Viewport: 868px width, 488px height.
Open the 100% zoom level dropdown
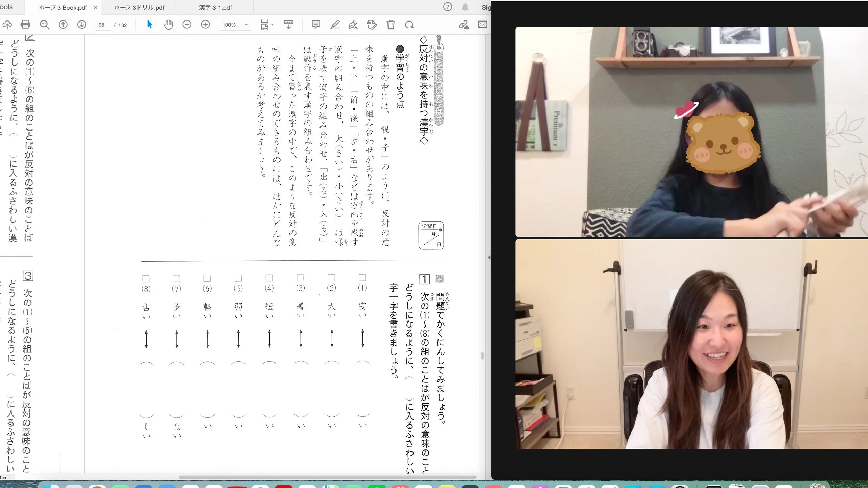[x=247, y=25]
